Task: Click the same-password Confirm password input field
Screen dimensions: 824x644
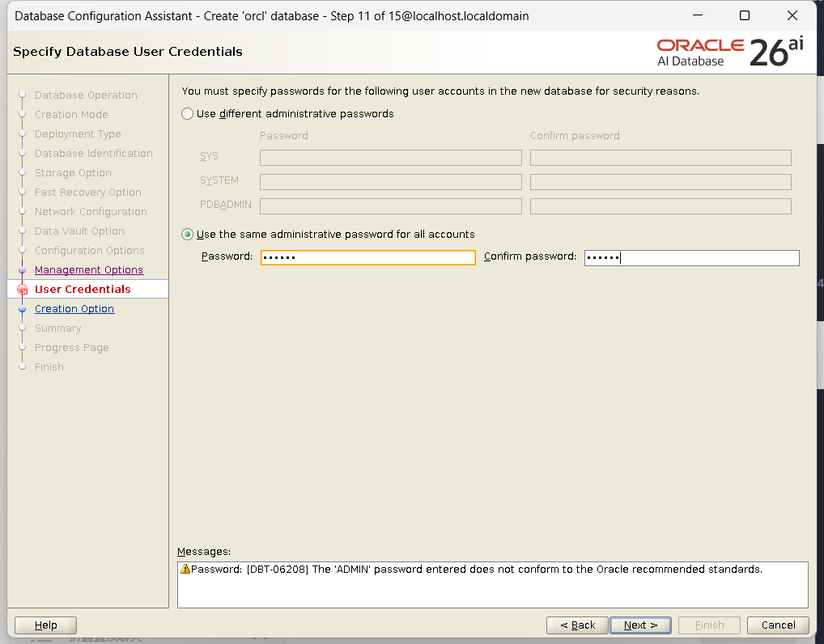Action: click(691, 257)
